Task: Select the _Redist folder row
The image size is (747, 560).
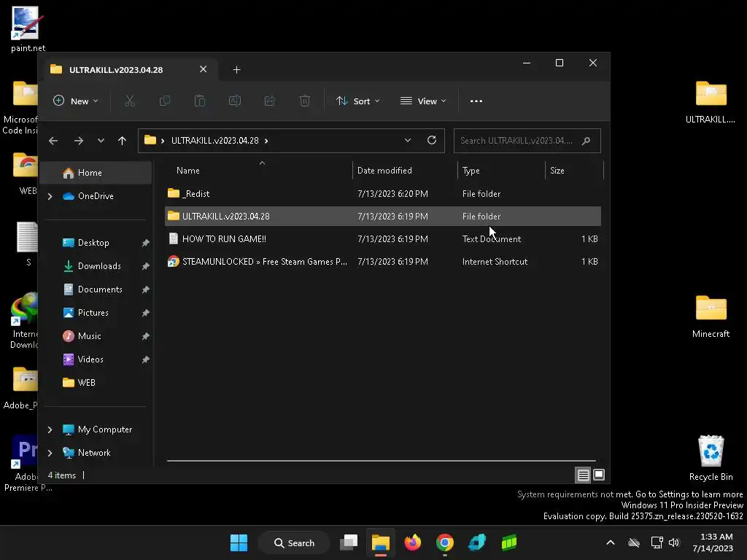Action: click(383, 194)
